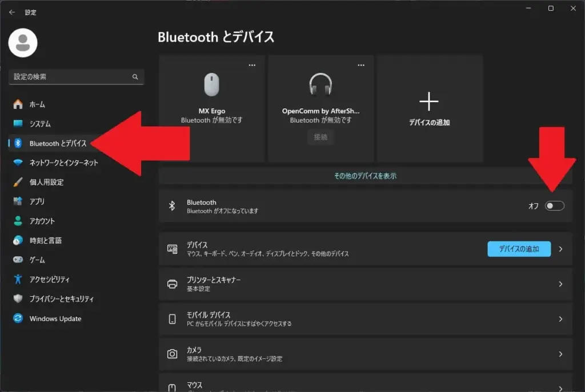Turn on the Bluetooth toggle
This screenshot has height=392, width=585.
coord(554,206)
